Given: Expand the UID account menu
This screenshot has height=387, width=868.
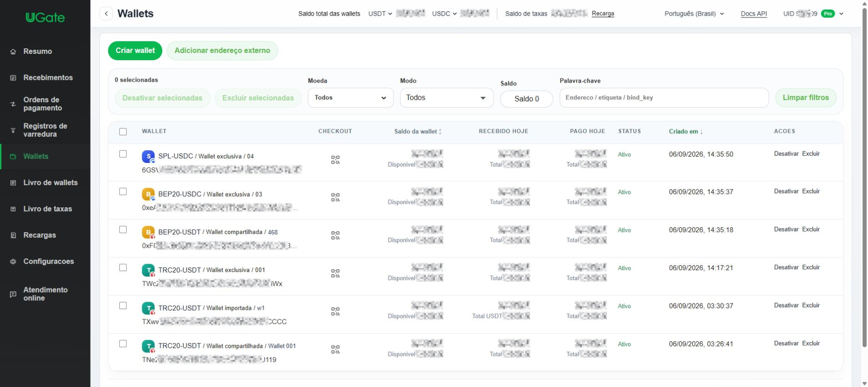Looking at the screenshot, I should point(841,14).
